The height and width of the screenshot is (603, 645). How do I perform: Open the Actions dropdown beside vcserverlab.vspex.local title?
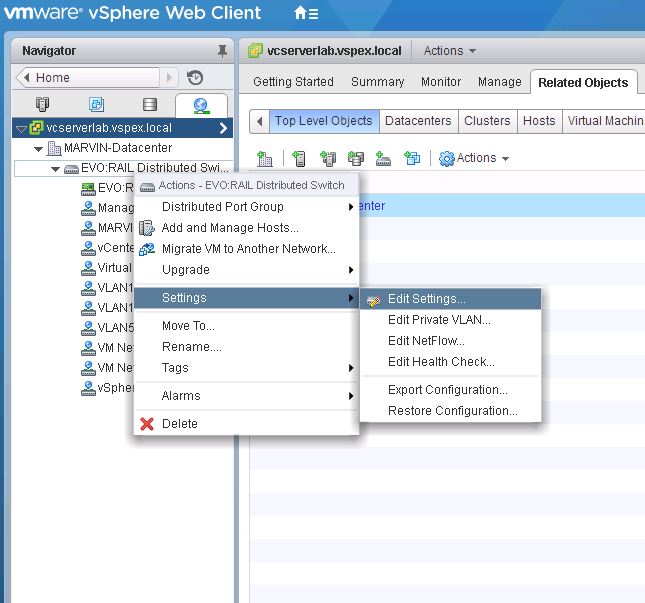[x=449, y=51]
